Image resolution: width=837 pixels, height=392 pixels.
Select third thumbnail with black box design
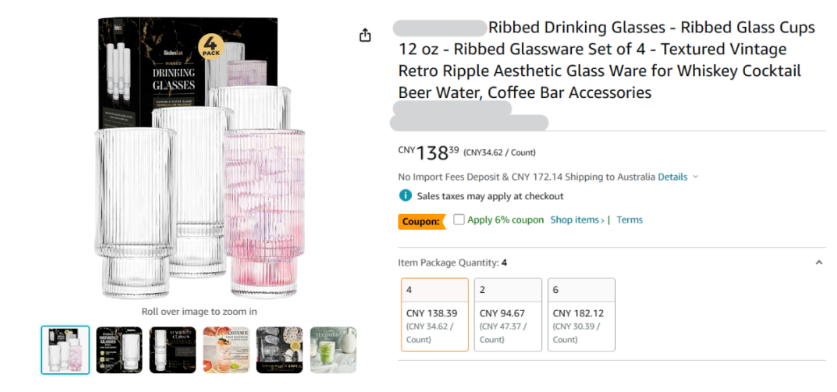click(172, 350)
